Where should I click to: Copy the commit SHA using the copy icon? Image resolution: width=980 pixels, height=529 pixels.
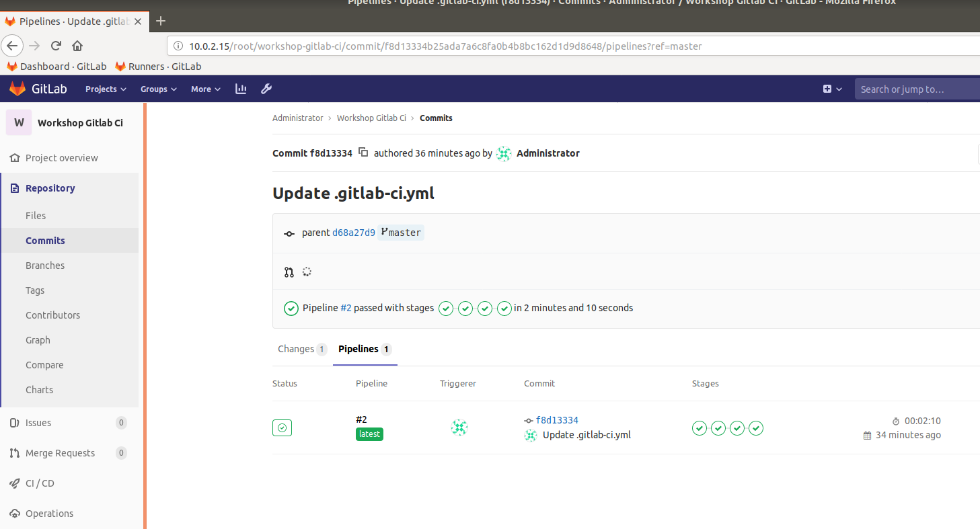[363, 153]
